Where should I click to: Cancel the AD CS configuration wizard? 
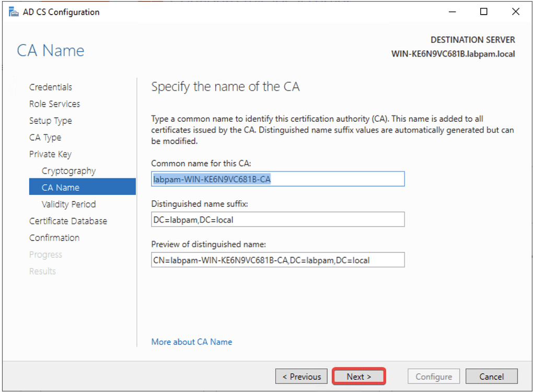coord(491,376)
